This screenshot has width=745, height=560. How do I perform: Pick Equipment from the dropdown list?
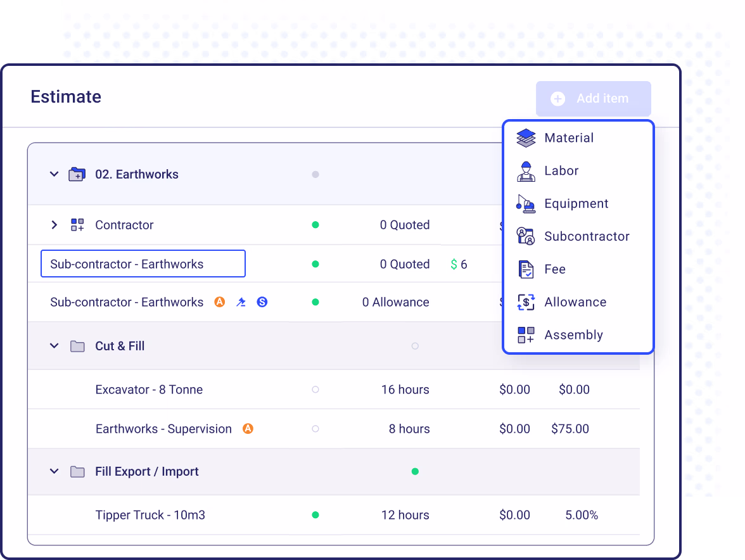[x=578, y=203]
